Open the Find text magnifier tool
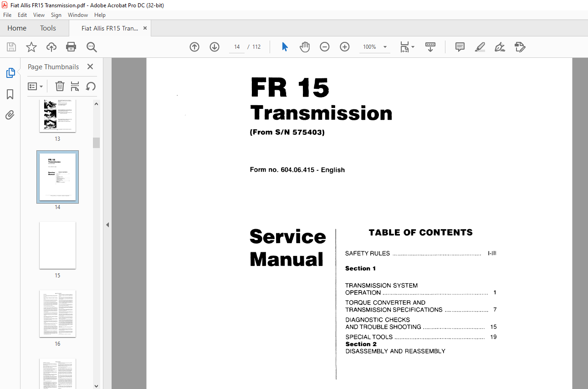This screenshot has width=588, height=389. click(x=92, y=47)
